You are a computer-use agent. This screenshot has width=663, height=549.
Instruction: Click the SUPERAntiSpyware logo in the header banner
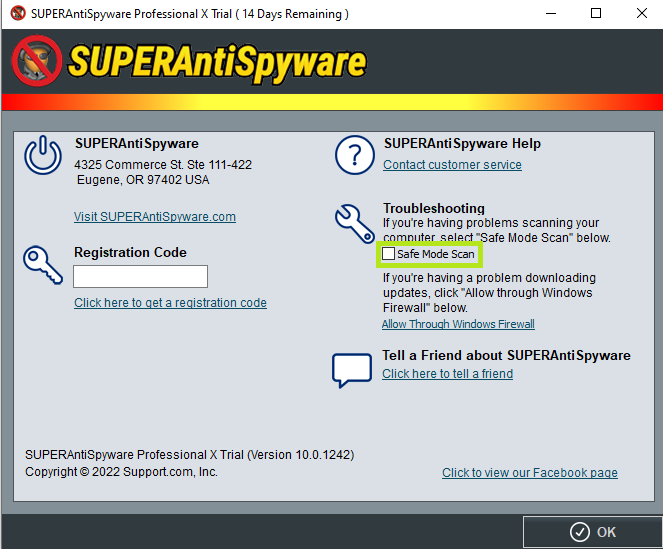(189, 62)
